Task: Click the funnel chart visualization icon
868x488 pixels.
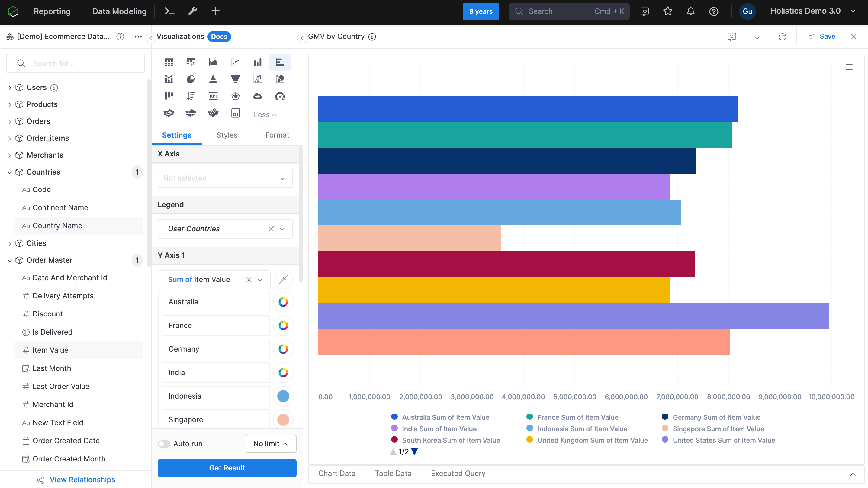Action: pos(235,78)
